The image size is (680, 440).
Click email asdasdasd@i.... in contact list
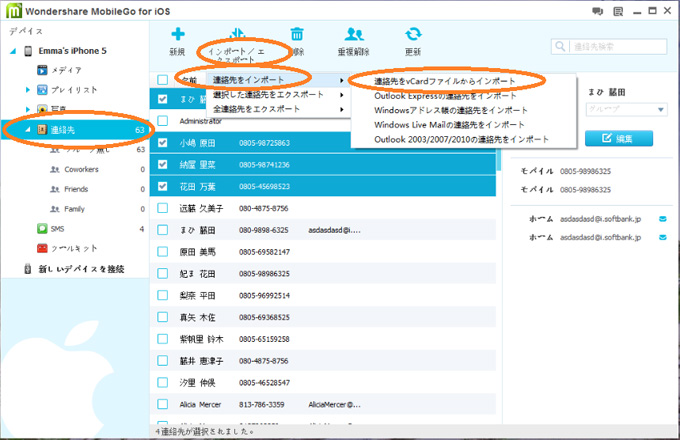[x=334, y=230]
